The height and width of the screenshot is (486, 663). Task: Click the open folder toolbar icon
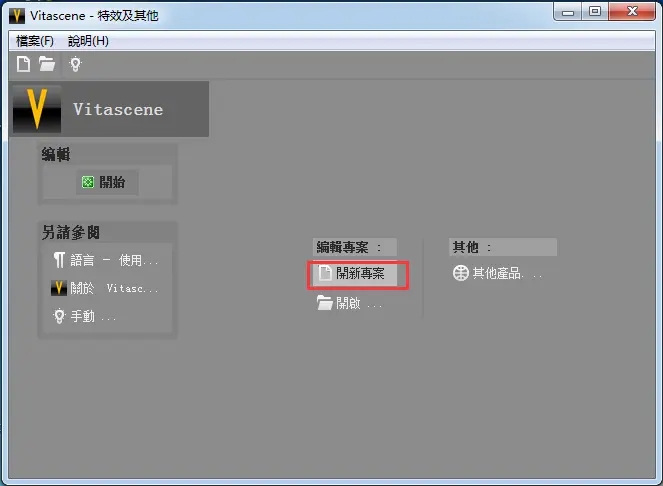tap(47, 64)
